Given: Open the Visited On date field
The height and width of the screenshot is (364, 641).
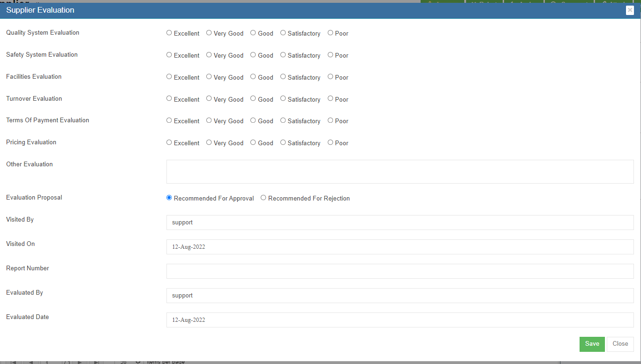Looking at the screenshot, I should [400, 247].
